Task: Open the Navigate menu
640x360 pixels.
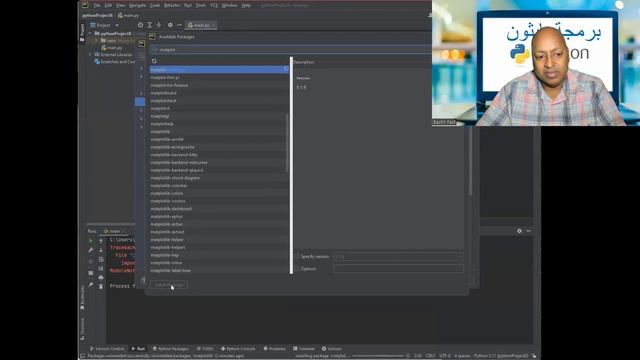Action: coord(138,5)
